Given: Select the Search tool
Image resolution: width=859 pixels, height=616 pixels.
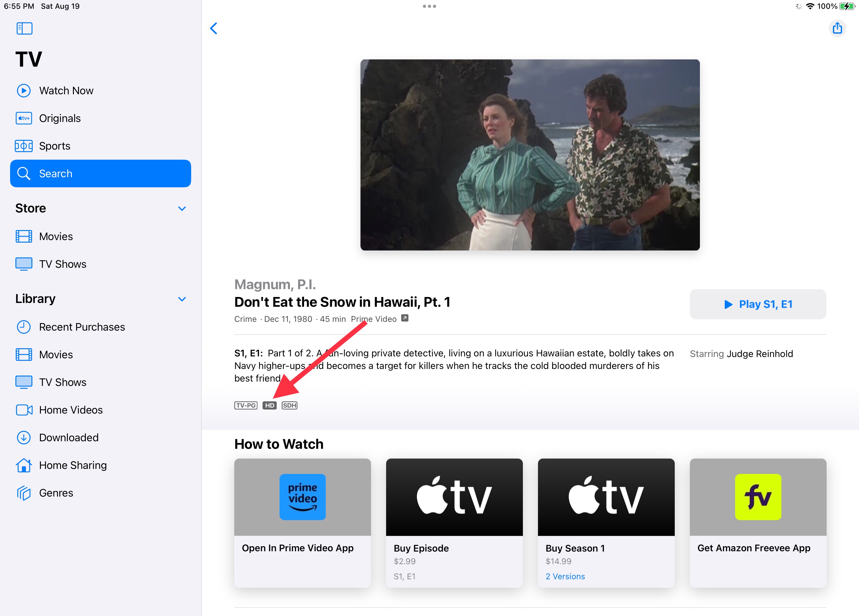Looking at the screenshot, I should [x=56, y=173].
